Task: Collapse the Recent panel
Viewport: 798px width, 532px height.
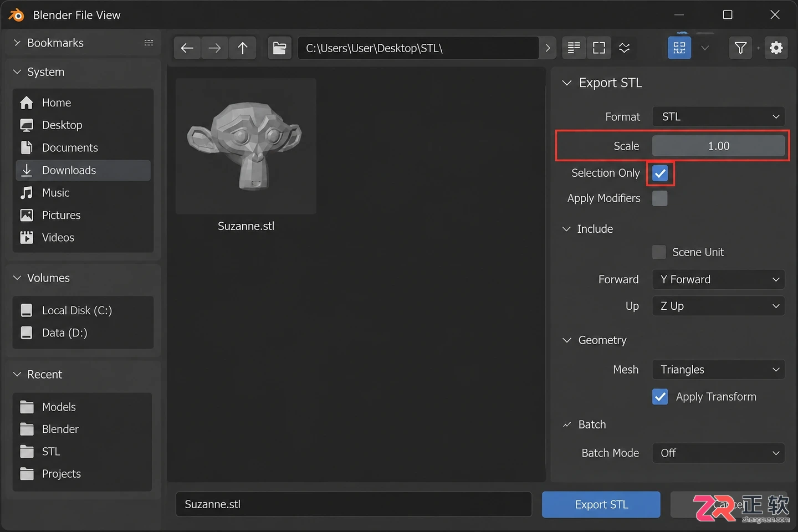Action: click(17, 375)
